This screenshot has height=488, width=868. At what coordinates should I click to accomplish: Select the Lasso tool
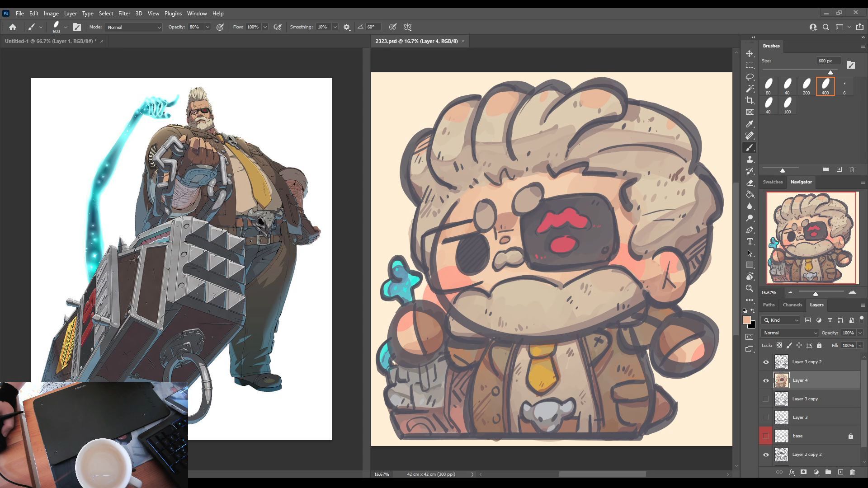pyautogui.click(x=750, y=77)
